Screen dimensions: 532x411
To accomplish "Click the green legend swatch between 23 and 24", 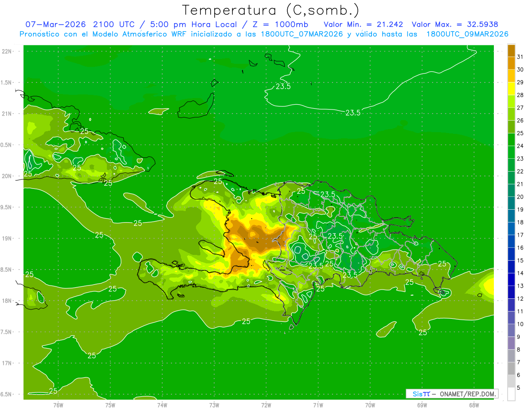I will pos(512,152).
